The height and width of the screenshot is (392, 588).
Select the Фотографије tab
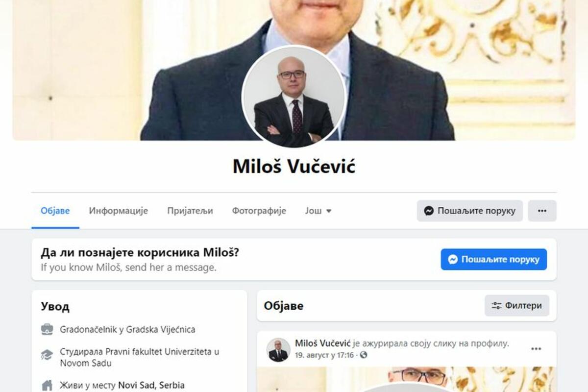pos(259,211)
